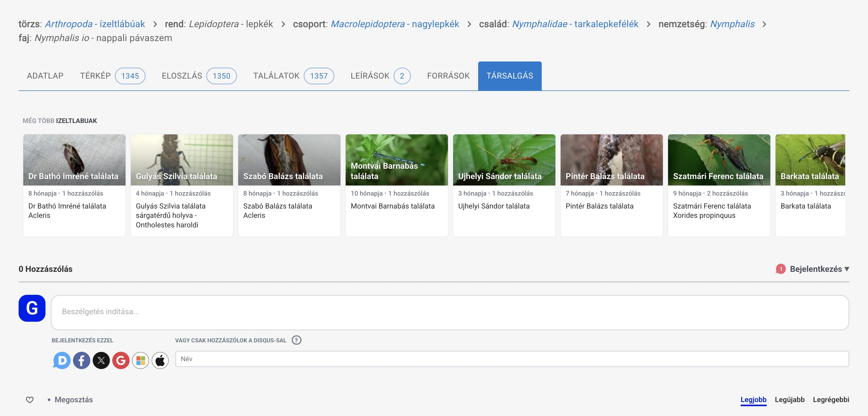Sign in with X (Twitter) icon
Viewport: 868px width, 416px height.
[101, 361]
